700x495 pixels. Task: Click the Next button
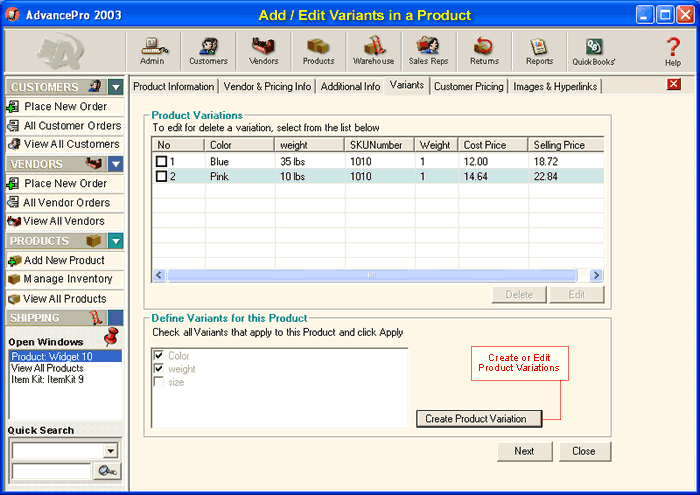(x=525, y=451)
